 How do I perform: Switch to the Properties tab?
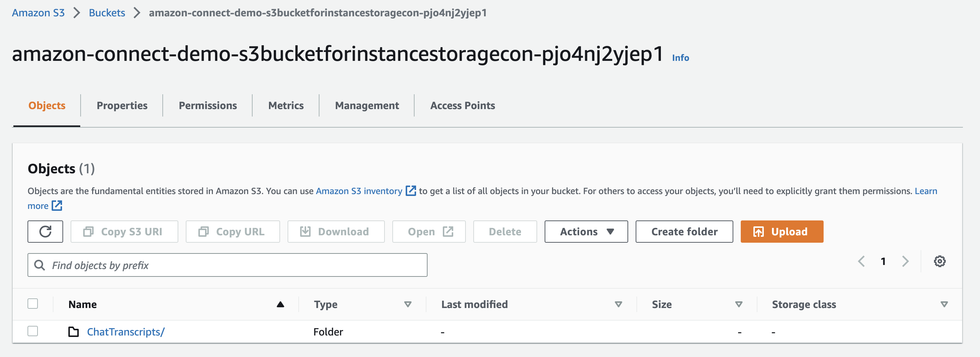[122, 106]
